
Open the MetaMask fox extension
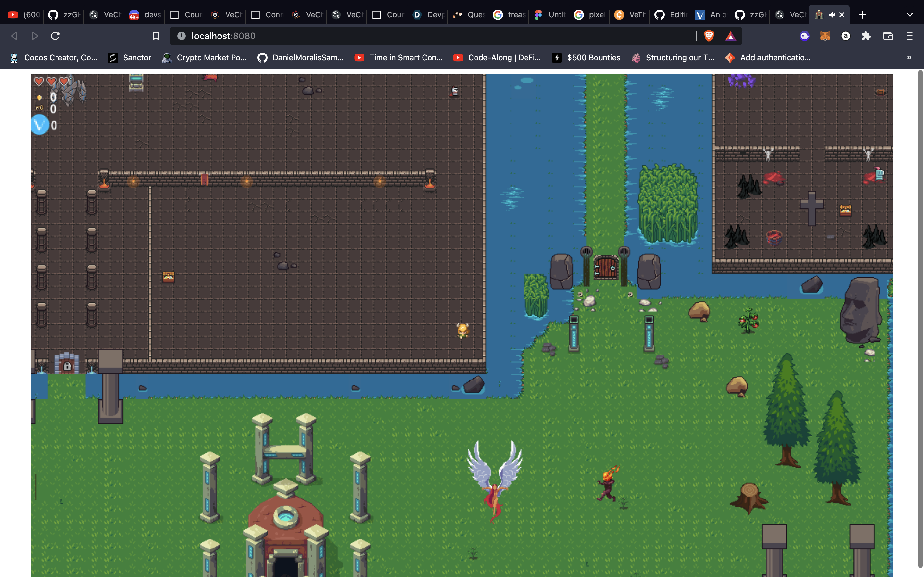(x=825, y=36)
